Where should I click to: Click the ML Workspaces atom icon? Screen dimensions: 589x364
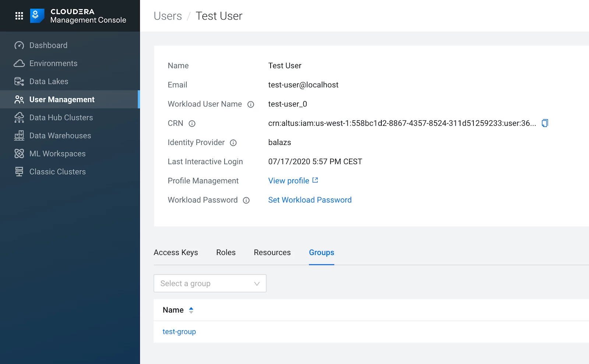coord(19,153)
